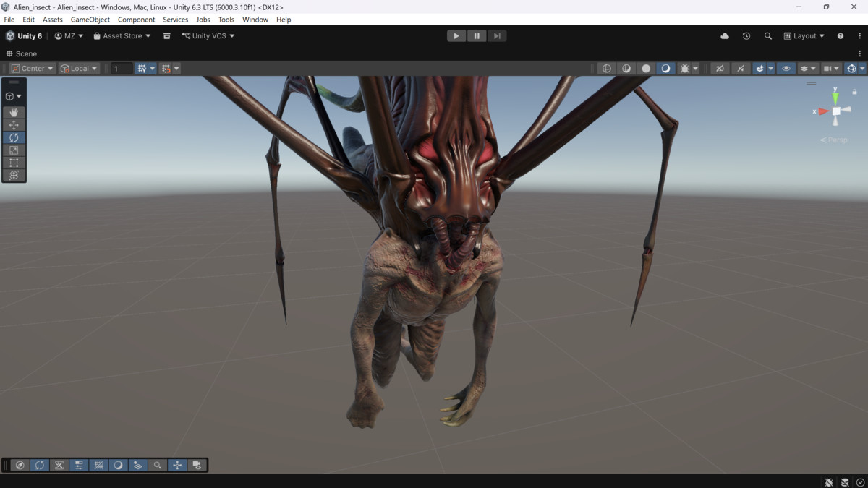
Task: Select the Scale tool
Action: tap(14, 150)
